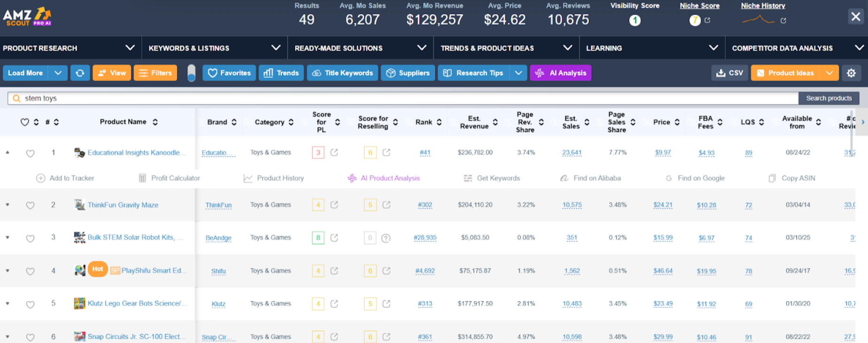The width and height of the screenshot is (868, 343).
Task: Open ThinkFun brand link
Action: pyautogui.click(x=219, y=205)
